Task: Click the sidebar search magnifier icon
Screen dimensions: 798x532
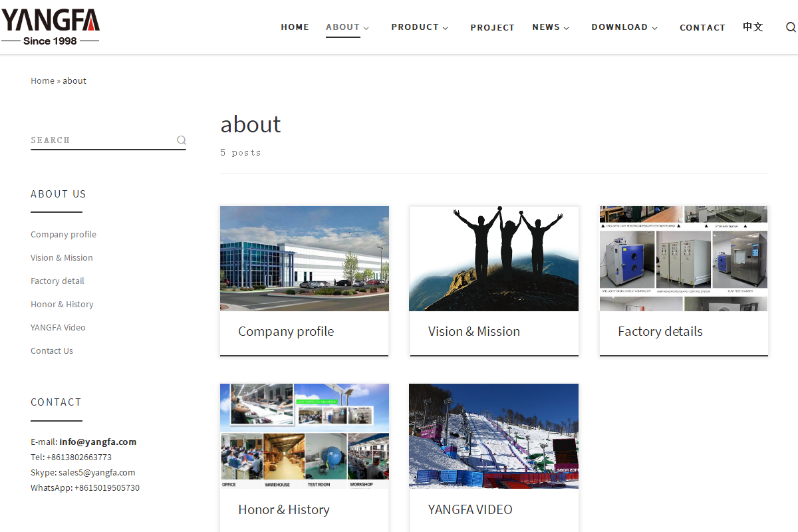Action: coord(181,140)
